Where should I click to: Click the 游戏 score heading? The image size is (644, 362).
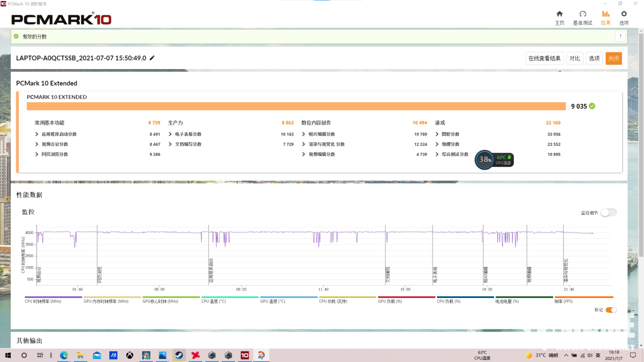[440, 123]
